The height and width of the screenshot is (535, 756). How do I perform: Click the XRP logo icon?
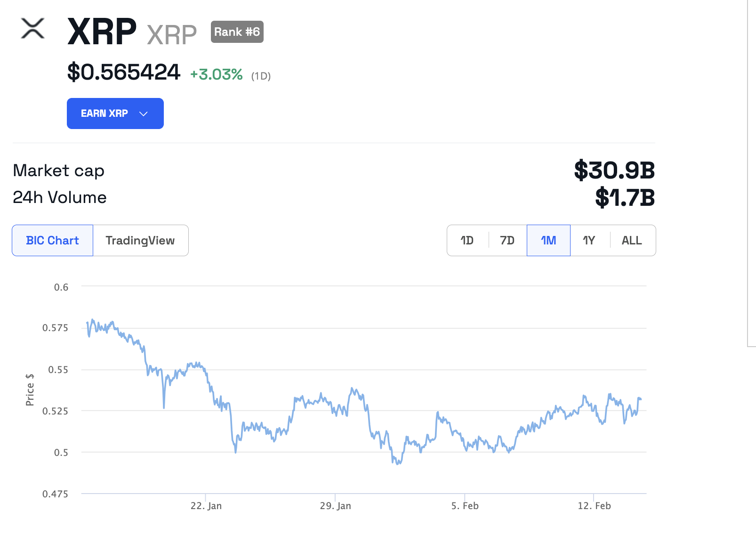tap(33, 29)
